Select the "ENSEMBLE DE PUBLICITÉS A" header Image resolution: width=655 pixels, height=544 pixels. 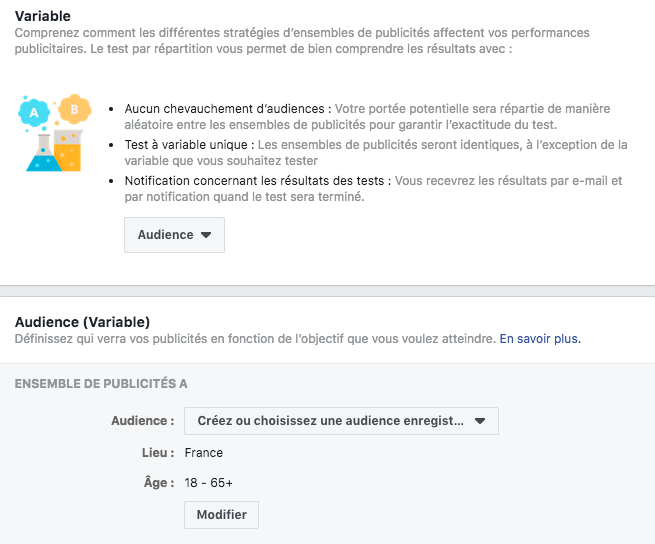pos(101,384)
